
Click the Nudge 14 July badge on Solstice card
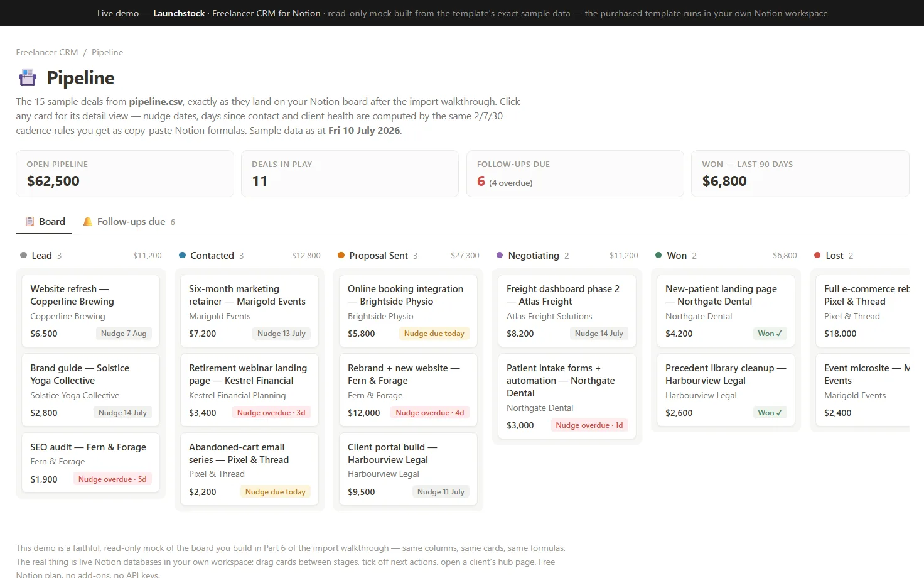[122, 413]
